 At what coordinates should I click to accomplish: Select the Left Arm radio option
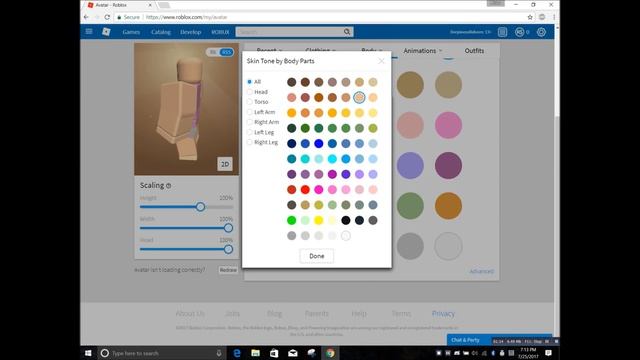coord(249,112)
